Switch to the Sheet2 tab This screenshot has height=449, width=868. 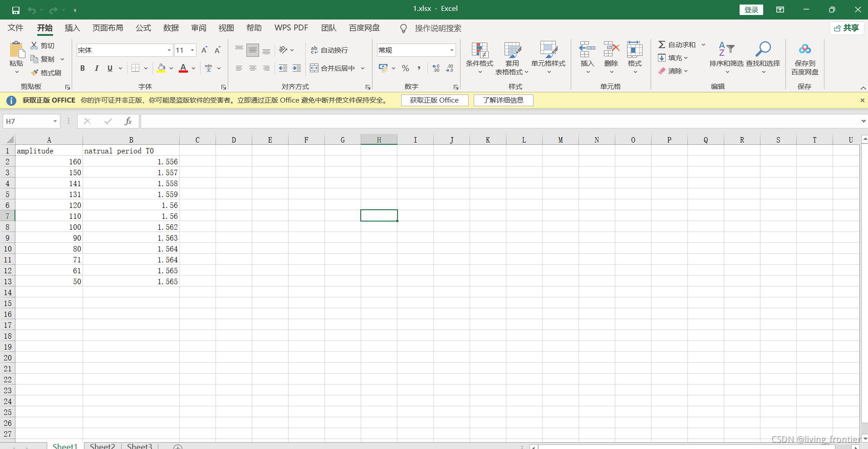pyautogui.click(x=103, y=446)
